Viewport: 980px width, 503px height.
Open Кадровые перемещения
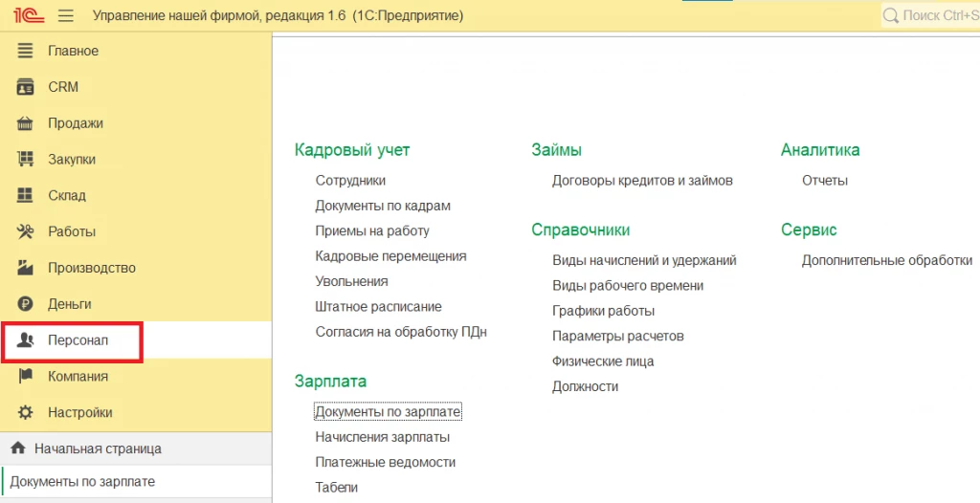(390, 256)
